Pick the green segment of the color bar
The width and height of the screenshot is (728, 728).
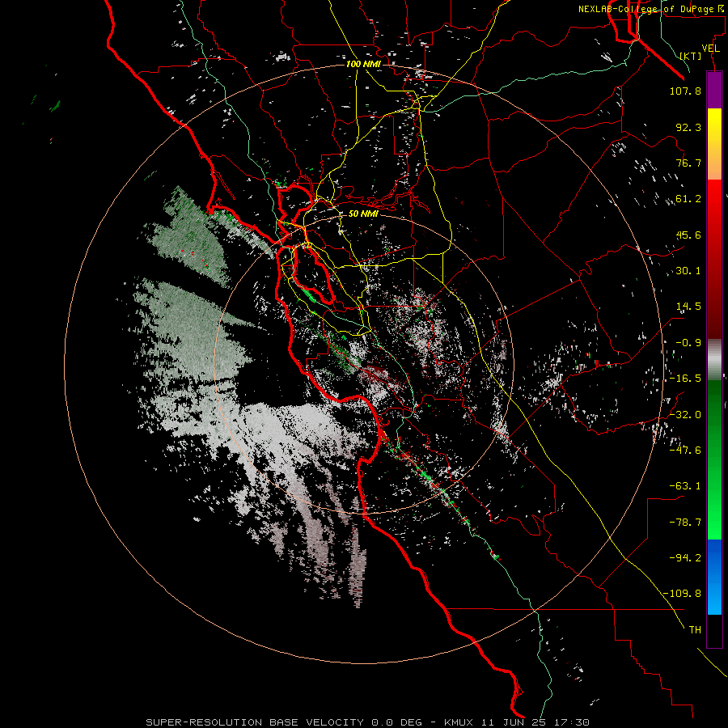click(x=714, y=459)
